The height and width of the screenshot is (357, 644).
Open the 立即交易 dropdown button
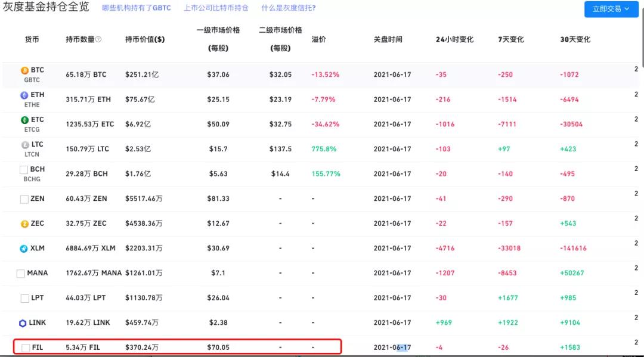pos(611,9)
